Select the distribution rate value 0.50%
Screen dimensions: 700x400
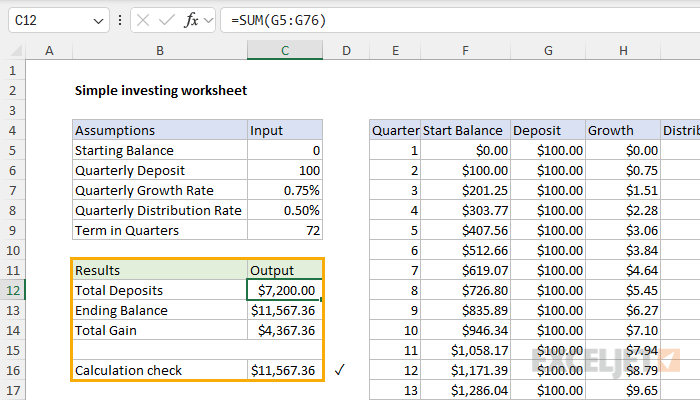pyautogui.click(x=285, y=210)
